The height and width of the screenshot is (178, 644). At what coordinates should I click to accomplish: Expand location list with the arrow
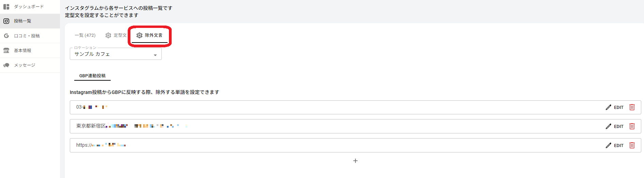pyautogui.click(x=155, y=55)
